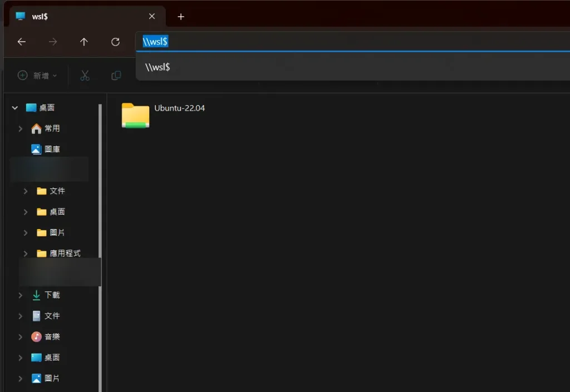This screenshot has height=392, width=570.
Task: Go forward with the right arrow button
Action: [53, 42]
